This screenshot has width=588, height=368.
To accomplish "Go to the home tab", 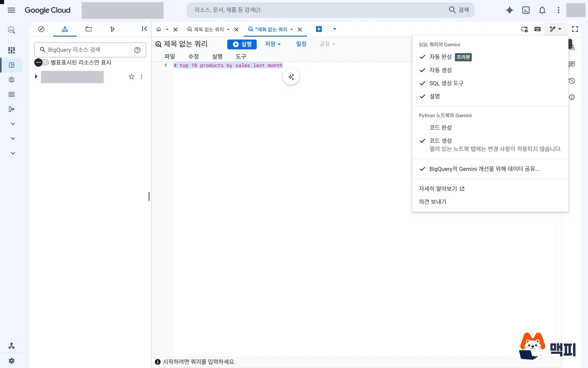I will click(x=158, y=29).
